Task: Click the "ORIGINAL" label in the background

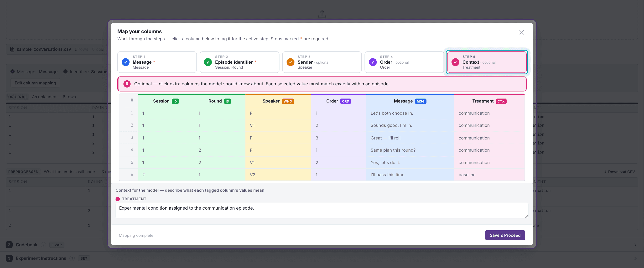Action: tap(17, 97)
